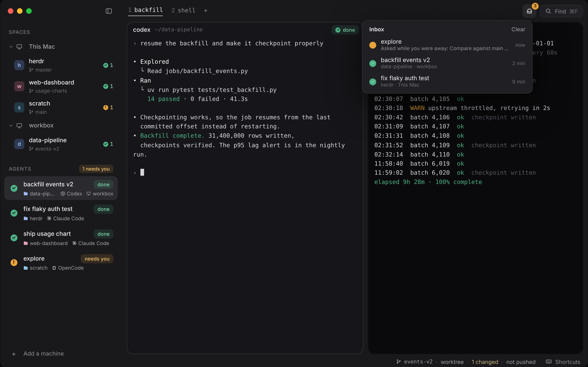Click the WARN upstream throttled log line
Viewport: 588px width, 367px height.
click(462, 108)
